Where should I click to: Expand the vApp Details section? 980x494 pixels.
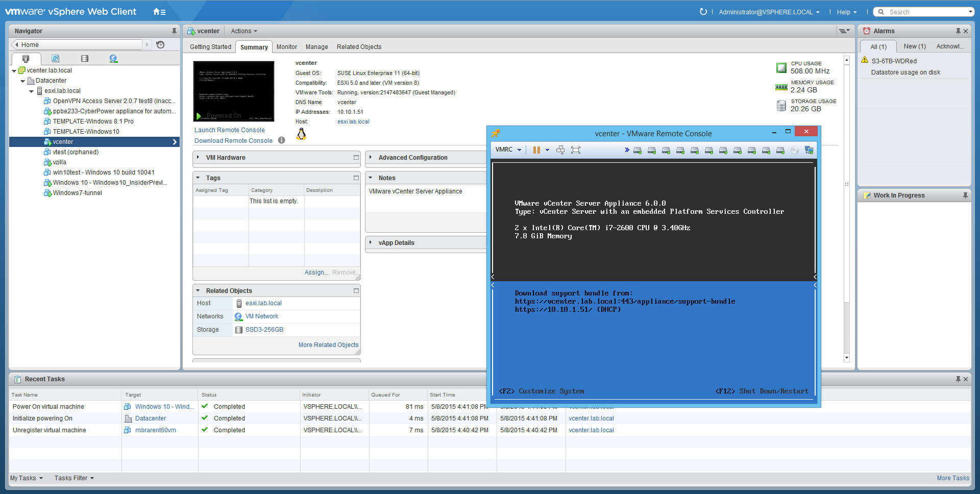pyautogui.click(x=371, y=243)
